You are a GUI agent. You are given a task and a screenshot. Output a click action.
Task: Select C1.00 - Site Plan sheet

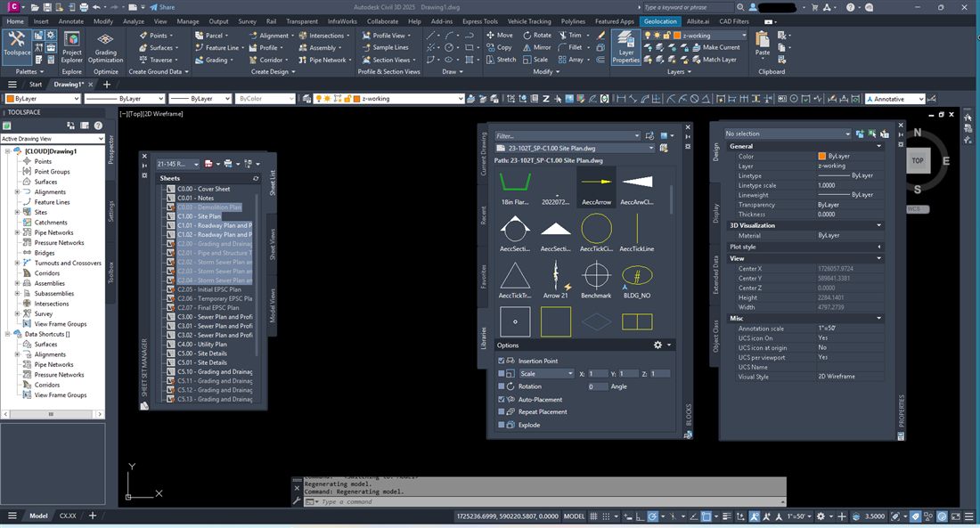pyautogui.click(x=199, y=216)
